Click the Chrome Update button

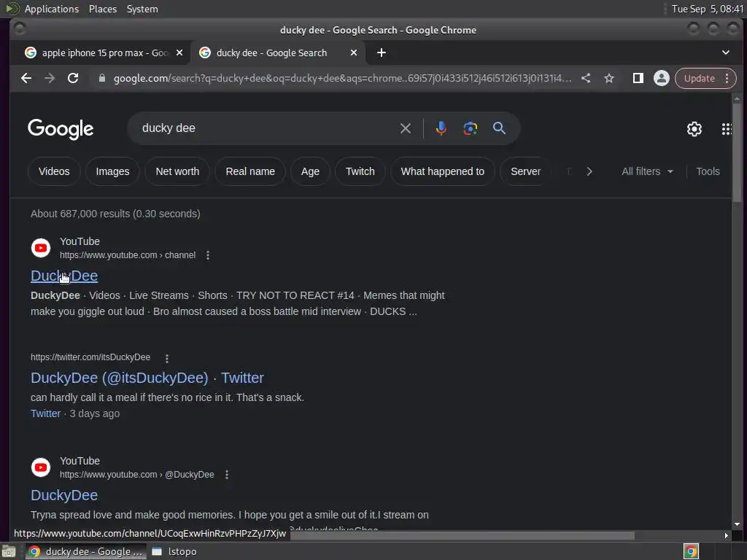[700, 78]
